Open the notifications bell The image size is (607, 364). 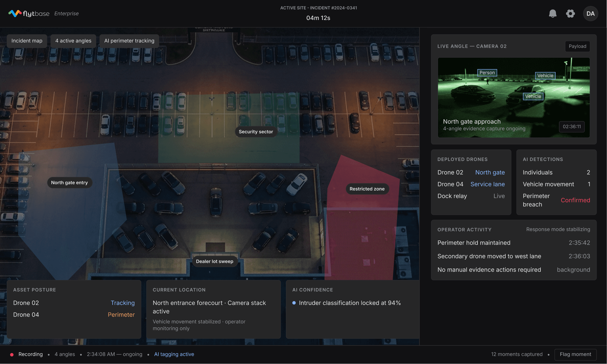553,13
